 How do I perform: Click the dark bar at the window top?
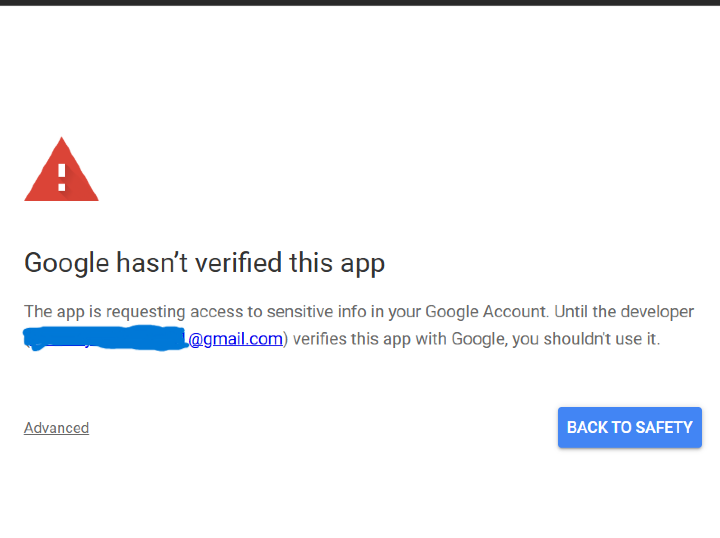point(360,3)
